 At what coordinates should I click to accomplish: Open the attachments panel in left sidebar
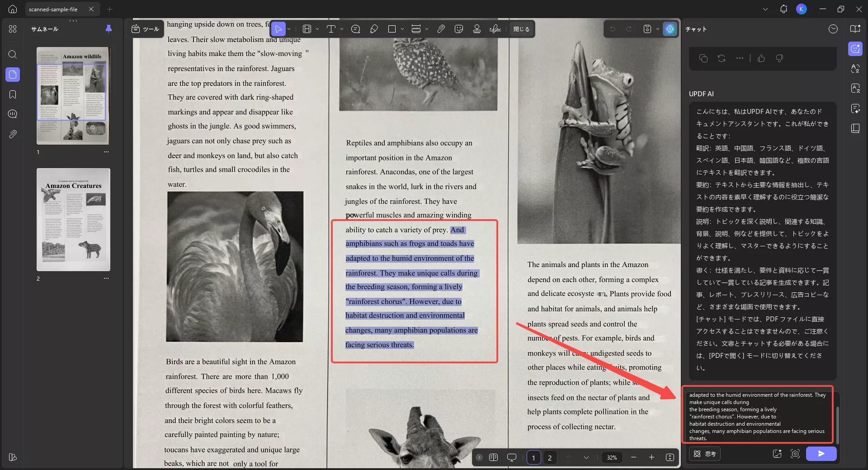[x=13, y=134]
